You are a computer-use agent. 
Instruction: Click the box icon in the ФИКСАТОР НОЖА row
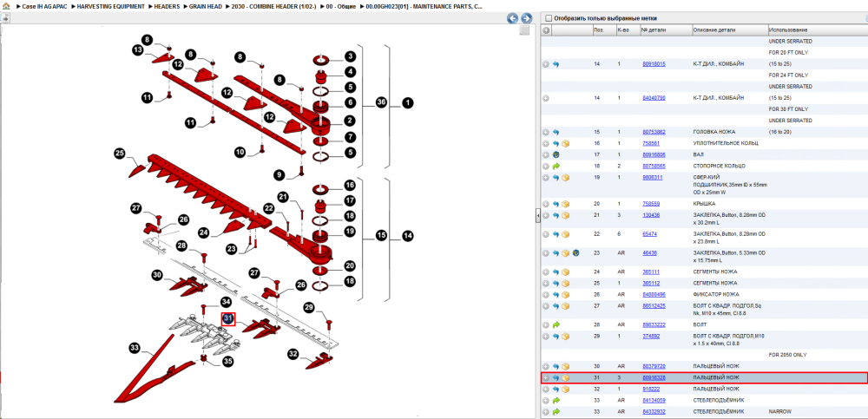coord(566,294)
